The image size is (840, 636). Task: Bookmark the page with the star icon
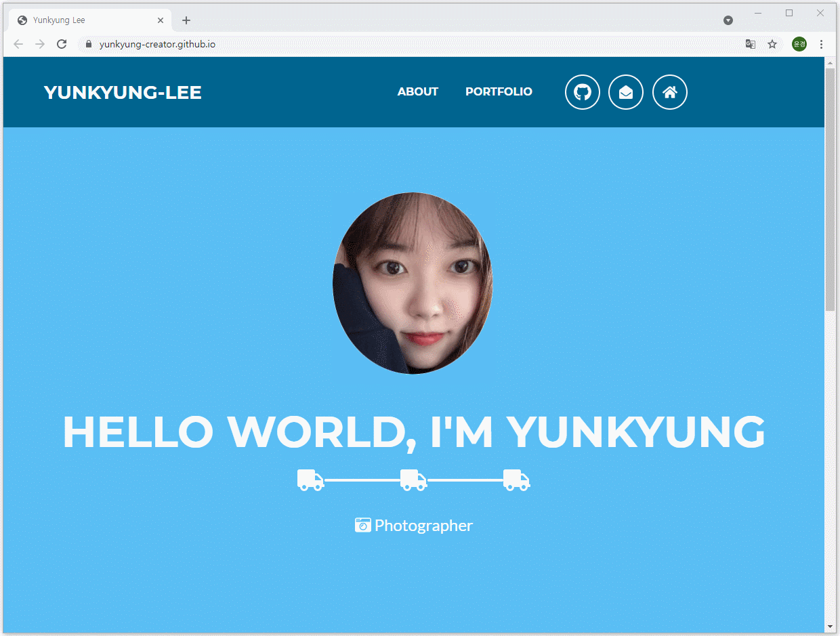click(772, 44)
